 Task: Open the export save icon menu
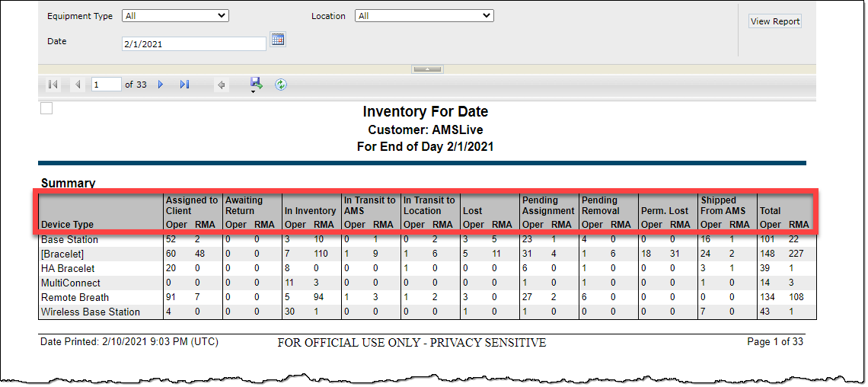point(256,85)
